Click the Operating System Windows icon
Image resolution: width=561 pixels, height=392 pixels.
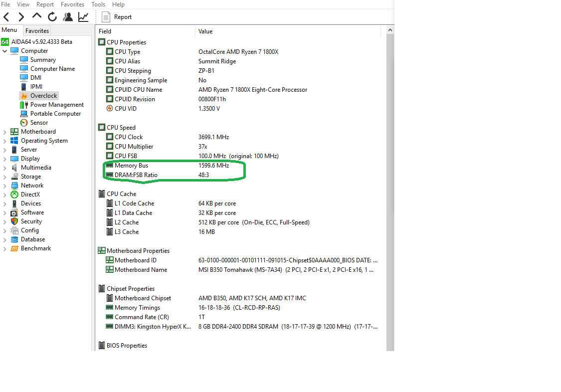coord(14,141)
